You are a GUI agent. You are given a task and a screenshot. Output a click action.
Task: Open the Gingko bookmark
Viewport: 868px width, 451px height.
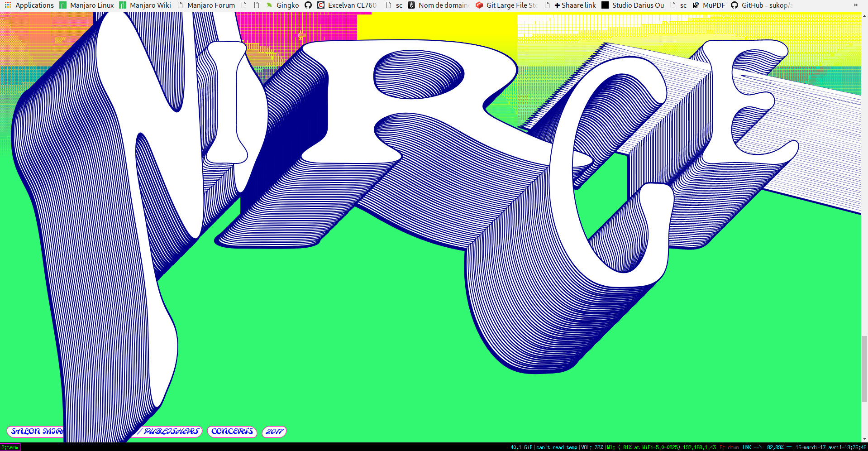282,5
